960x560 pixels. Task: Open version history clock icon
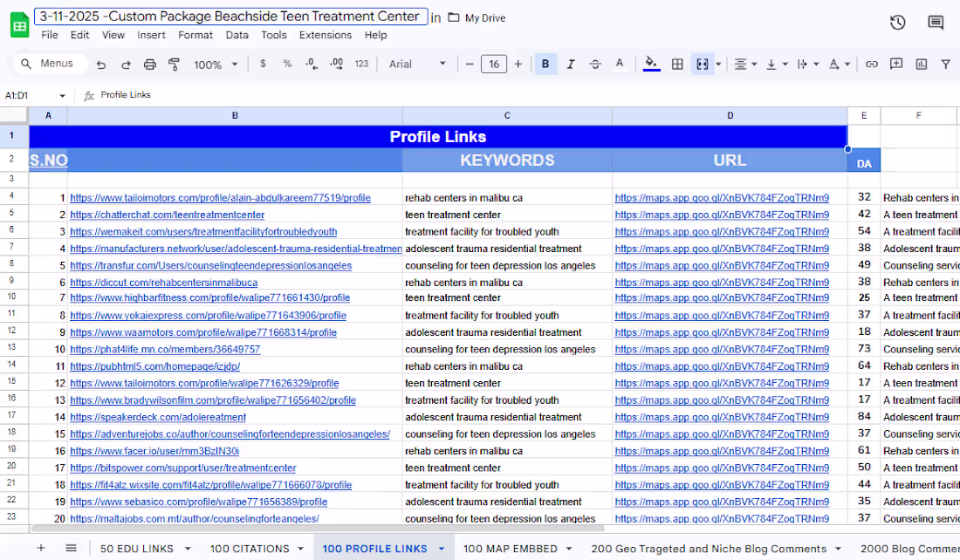(x=897, y=23)
